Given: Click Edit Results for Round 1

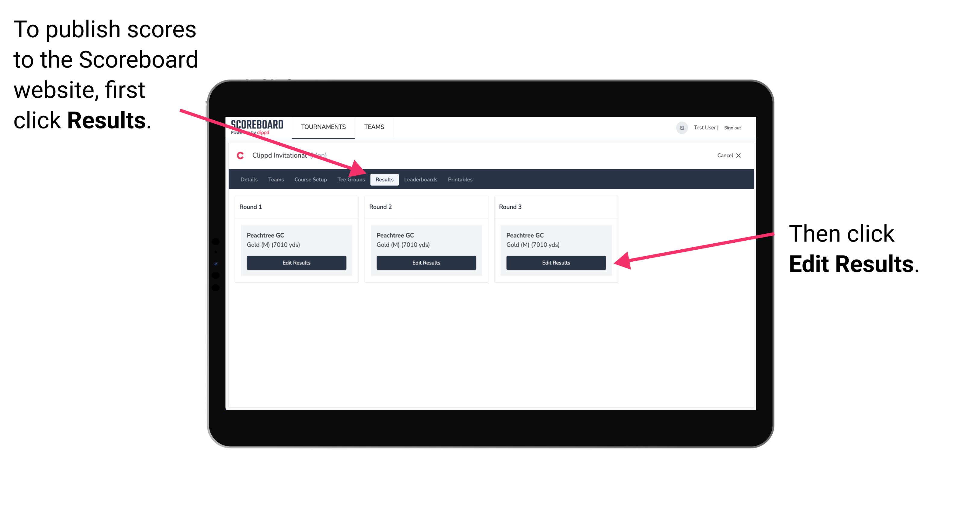Looking at the screenshot, I should pyautogui.click(x=296, y=263).
